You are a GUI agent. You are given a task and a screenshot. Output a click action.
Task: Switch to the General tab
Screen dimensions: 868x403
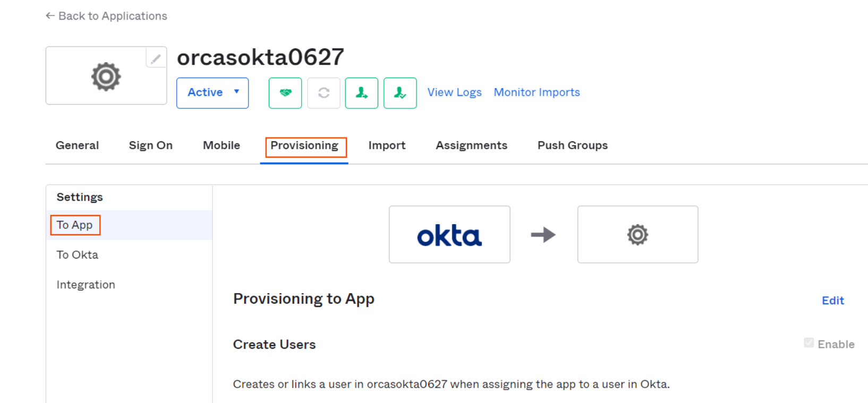click(77, 145)
